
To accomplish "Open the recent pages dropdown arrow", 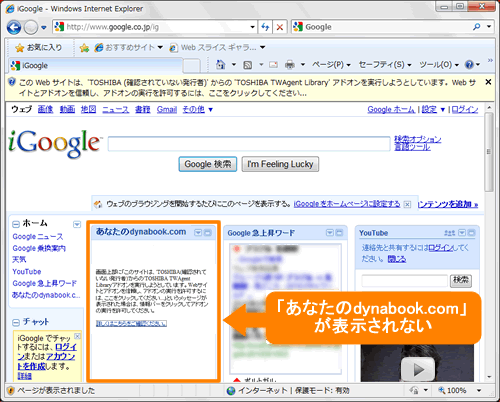I will click(44, 27).
